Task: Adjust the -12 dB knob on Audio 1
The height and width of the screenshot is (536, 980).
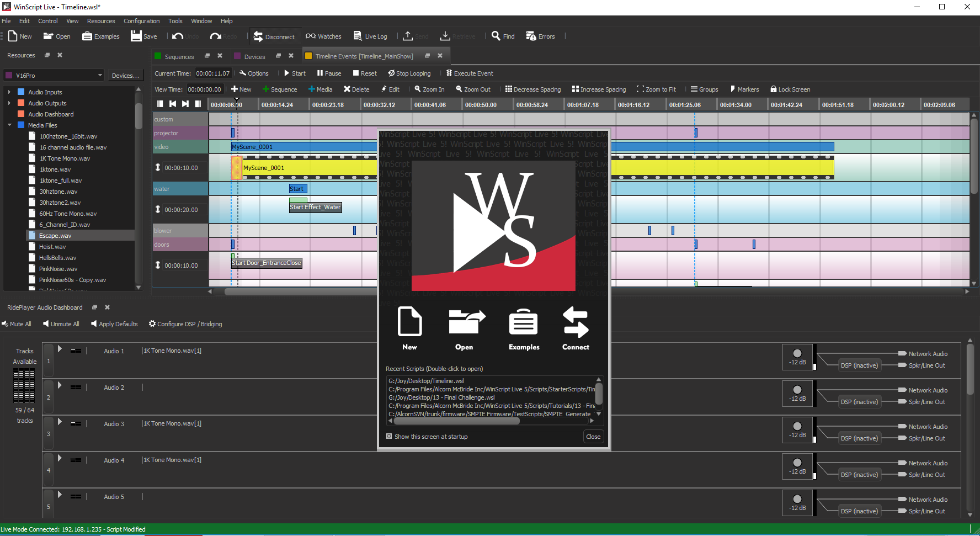Action: [797, 352]
